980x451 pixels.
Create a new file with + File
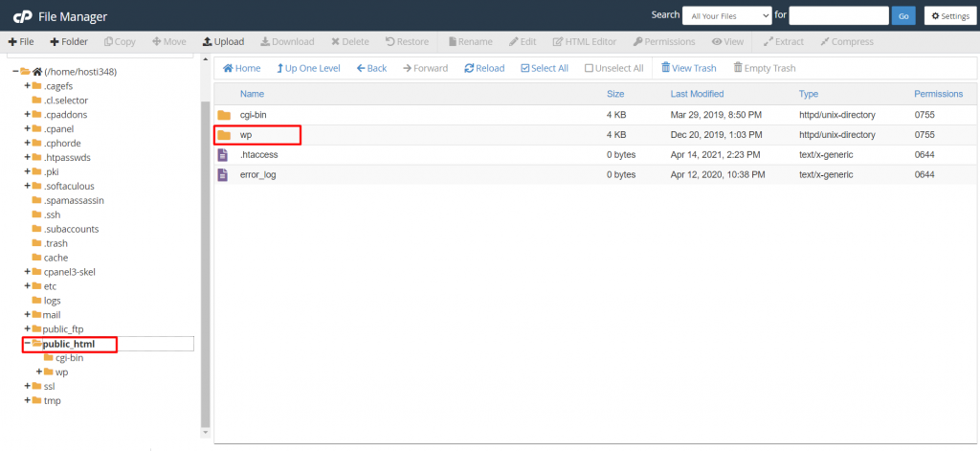click(x=21, y=42)
